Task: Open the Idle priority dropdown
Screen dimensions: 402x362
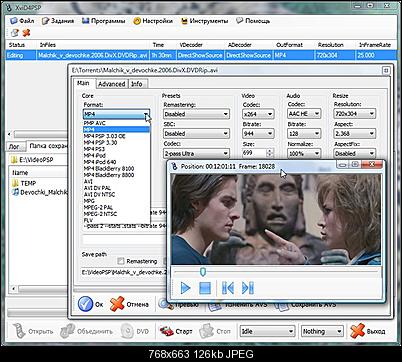Action: tap(267, 331)
